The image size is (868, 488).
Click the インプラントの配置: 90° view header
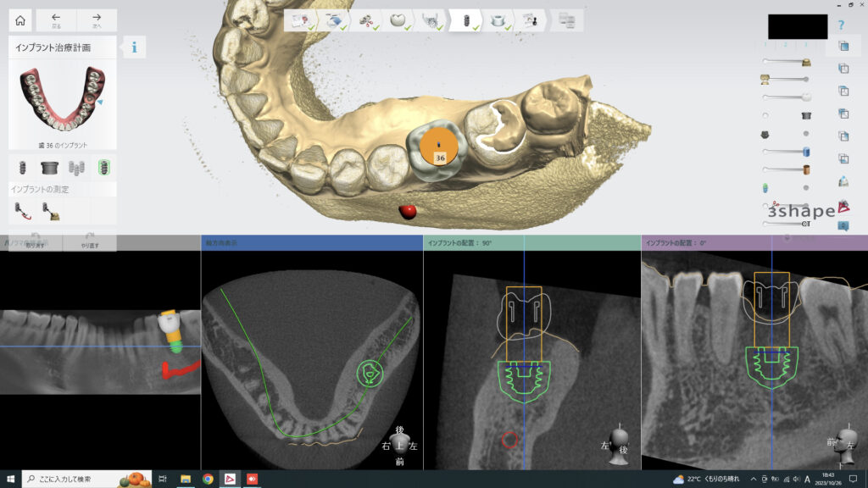532,243
